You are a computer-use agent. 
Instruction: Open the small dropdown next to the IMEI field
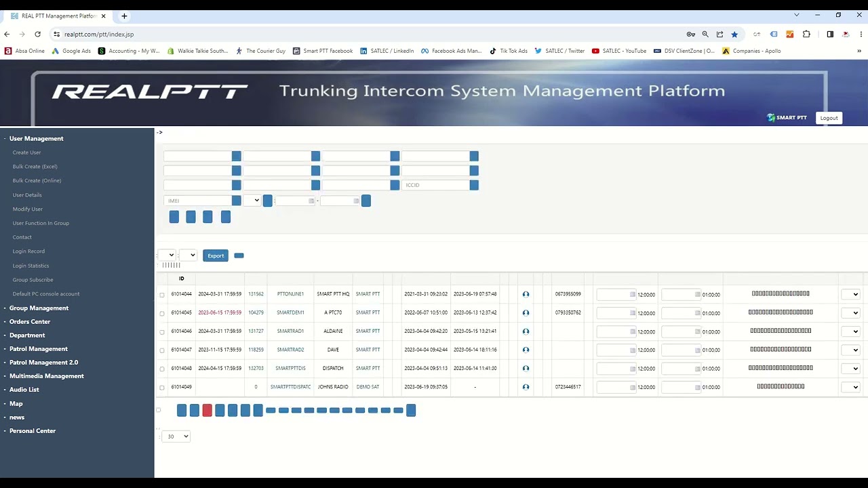252,200
